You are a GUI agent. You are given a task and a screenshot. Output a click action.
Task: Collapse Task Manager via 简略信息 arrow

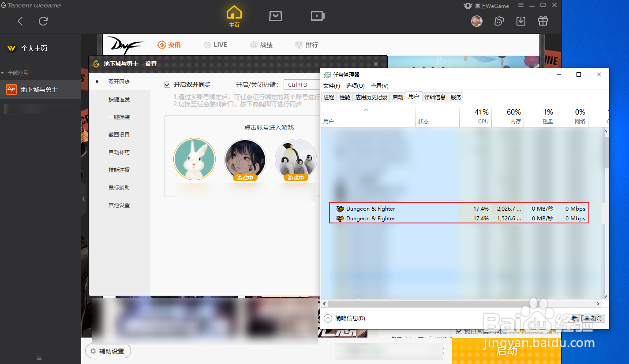(x=328, y=318)
